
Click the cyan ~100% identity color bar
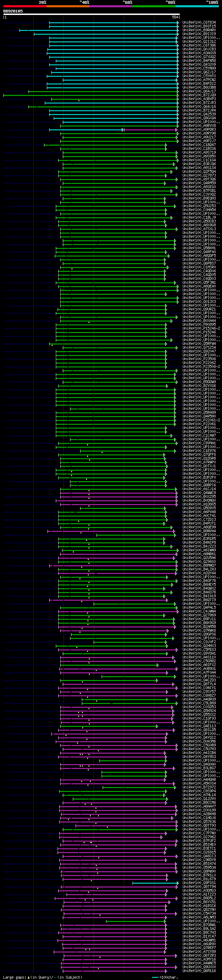[x=197, y=6]
